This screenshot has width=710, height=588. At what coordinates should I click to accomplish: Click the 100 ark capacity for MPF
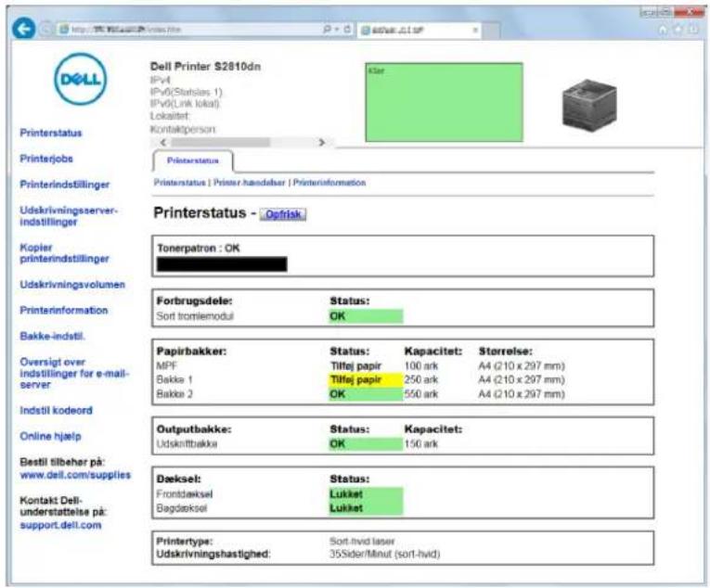coord(421,365)
